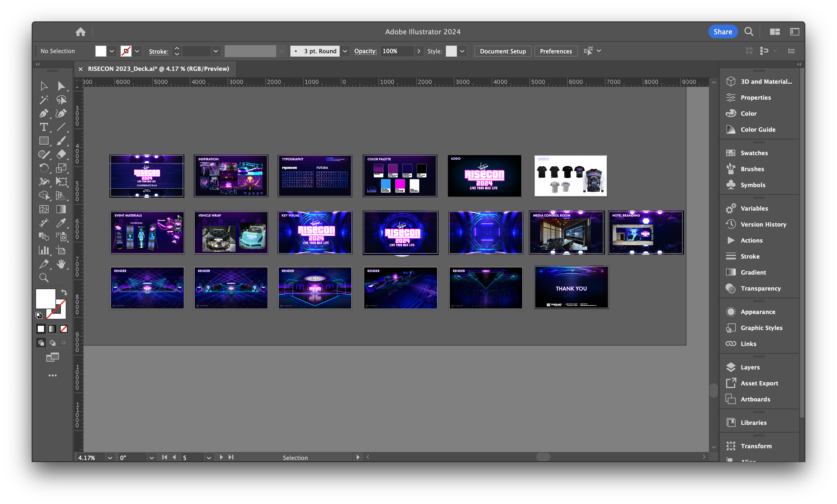Select the Shape Builder tool
This screenshot has height=504, width=837.
coord(44,196)
